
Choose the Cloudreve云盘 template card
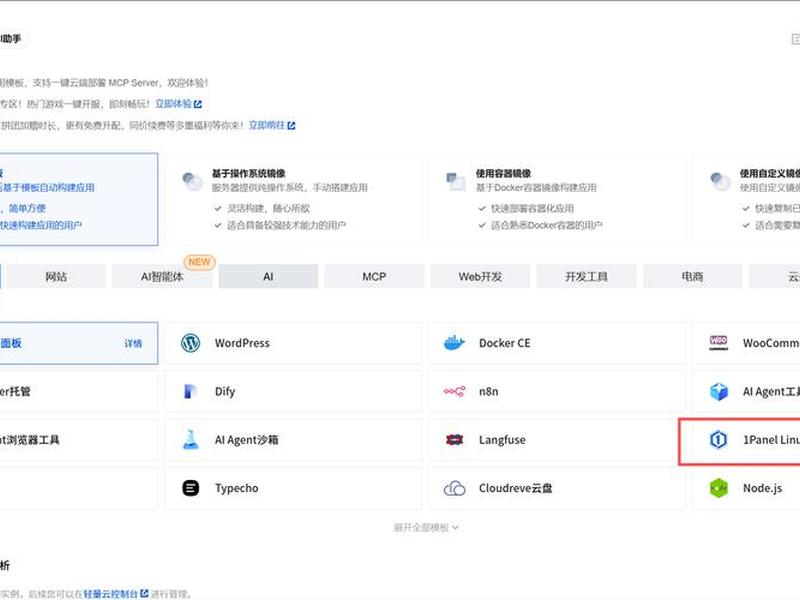tap(557, 488)
